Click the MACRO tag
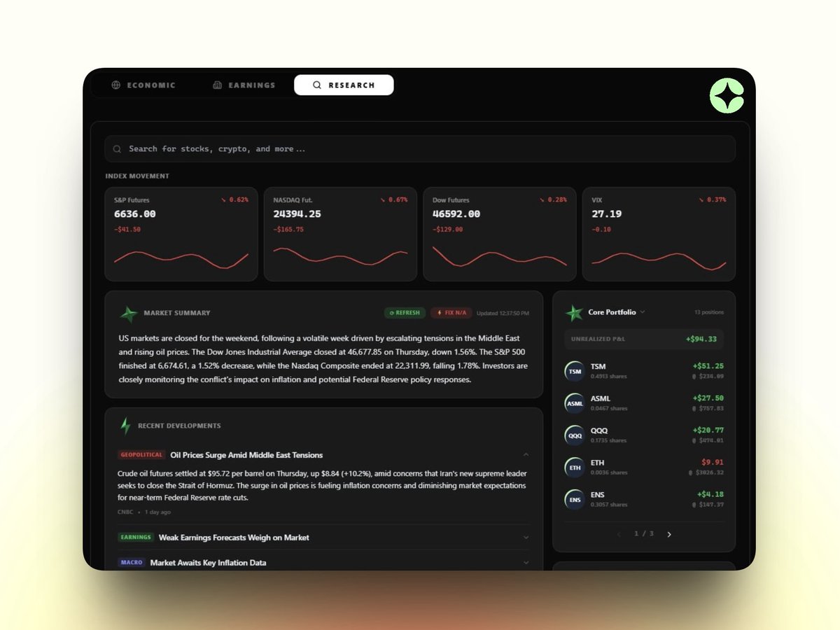This screenshot has height=630, width=840. 132,563
